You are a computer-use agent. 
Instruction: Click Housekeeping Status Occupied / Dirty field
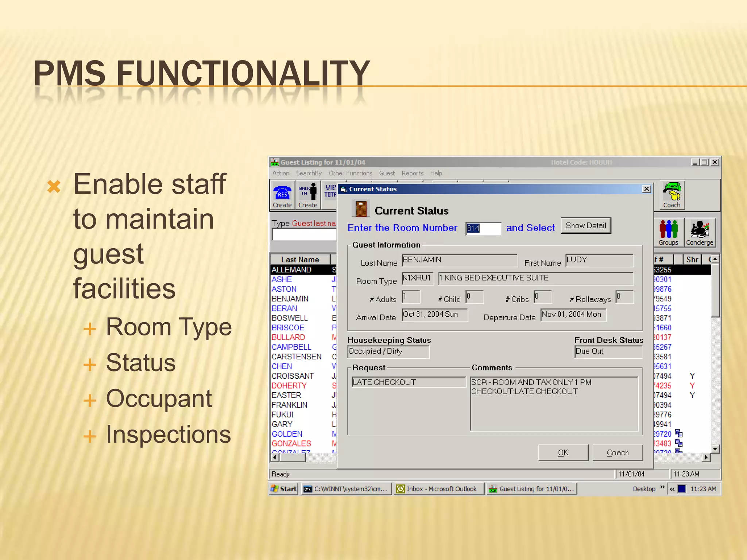pos(388,351)
